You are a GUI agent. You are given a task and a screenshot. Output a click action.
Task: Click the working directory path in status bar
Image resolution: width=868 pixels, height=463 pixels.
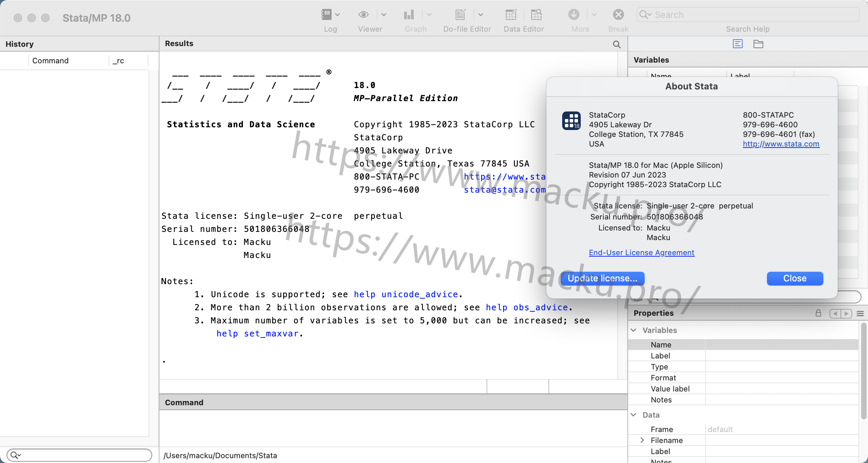220,455
